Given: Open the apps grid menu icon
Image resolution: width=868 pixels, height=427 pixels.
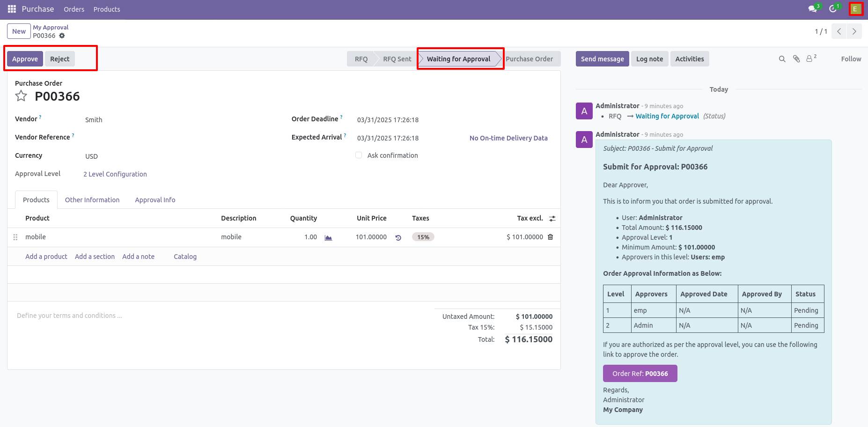Looking at the screenshot, I should pyautogui.click(x=12, y=9).
